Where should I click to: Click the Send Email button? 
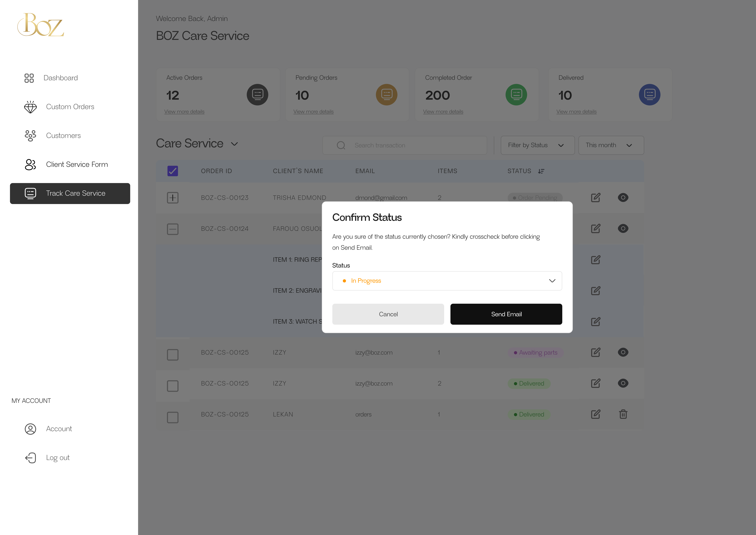506,314
